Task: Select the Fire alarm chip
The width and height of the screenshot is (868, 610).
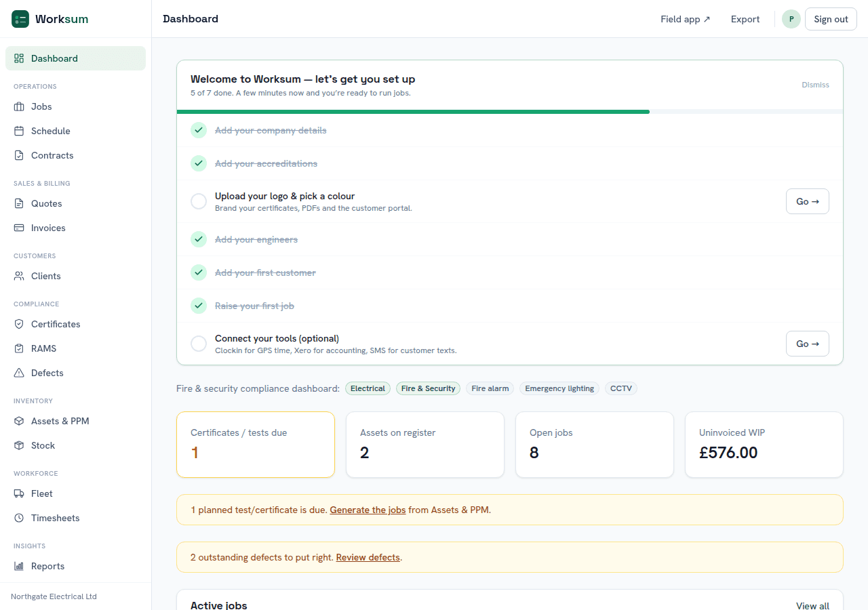Action: click(x=490, y=388)
